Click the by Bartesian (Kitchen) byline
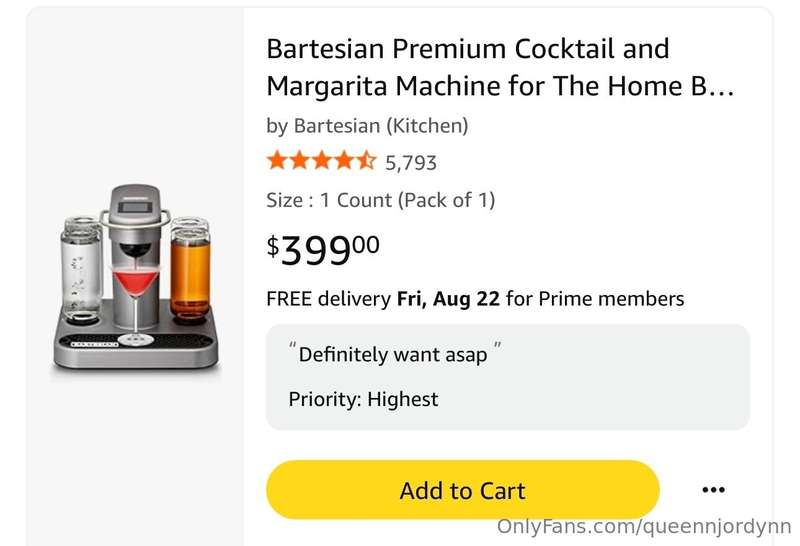800x546 pixels. 367,126
